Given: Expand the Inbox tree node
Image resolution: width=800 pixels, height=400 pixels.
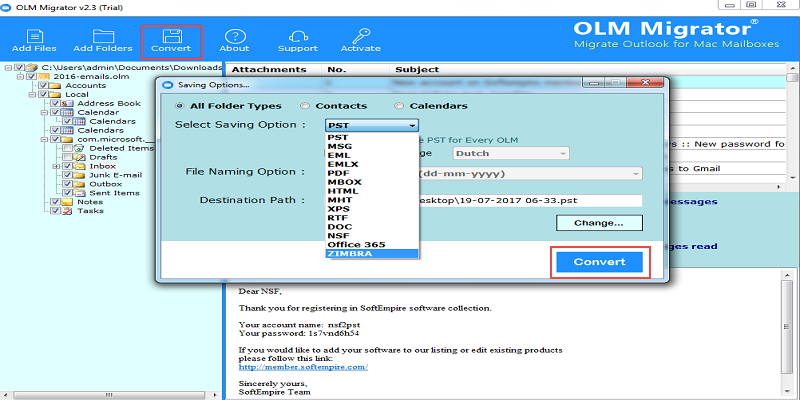Looking at the screenshot, I should [56, 166].
